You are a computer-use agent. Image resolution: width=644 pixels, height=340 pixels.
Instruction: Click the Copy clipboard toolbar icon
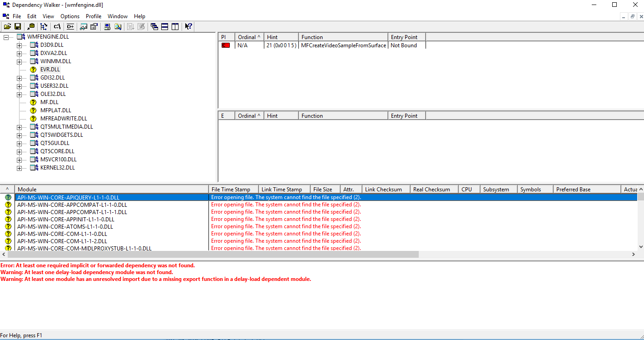tap(31, 26)
